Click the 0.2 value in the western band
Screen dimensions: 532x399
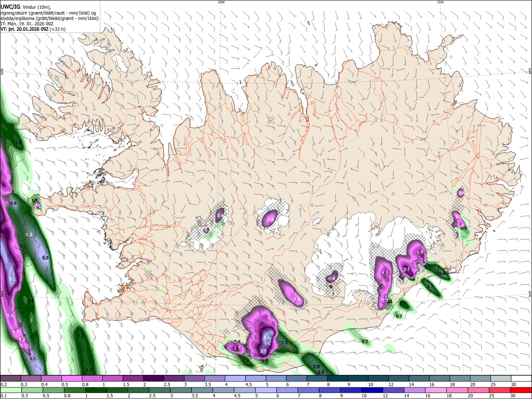[x=29, y=234]
